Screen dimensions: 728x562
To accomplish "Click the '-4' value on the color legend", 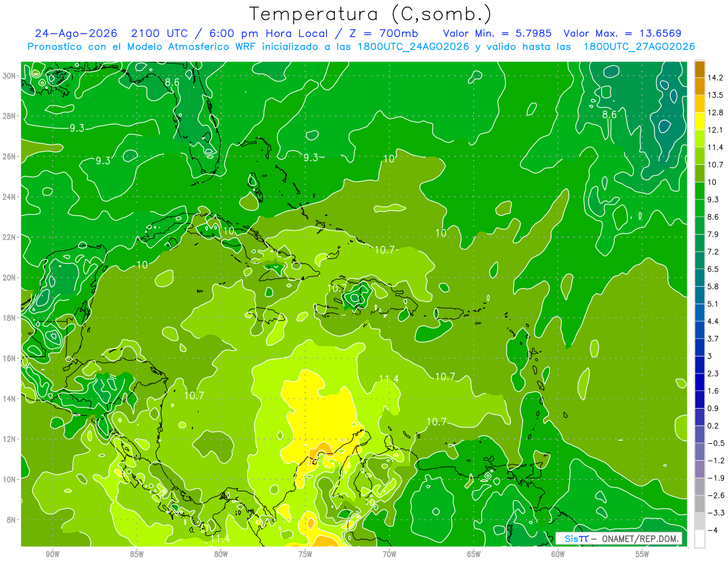I will 712,530.
